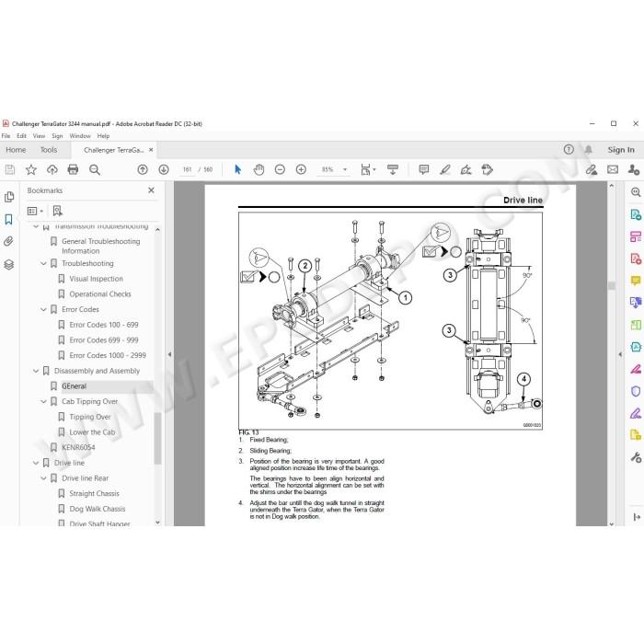Click the Save file icon

[x=10, y=169]
